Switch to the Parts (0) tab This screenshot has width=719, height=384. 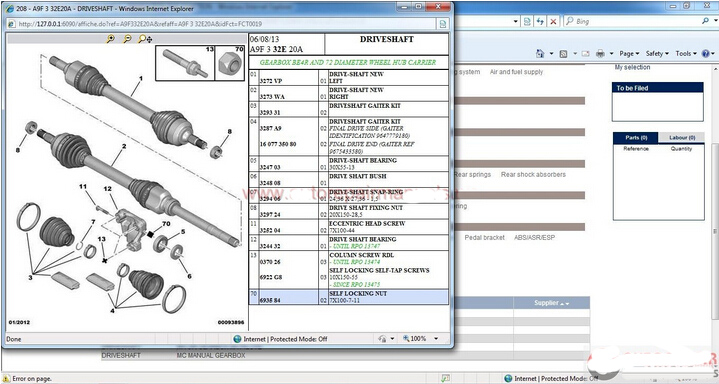[635, 138]
